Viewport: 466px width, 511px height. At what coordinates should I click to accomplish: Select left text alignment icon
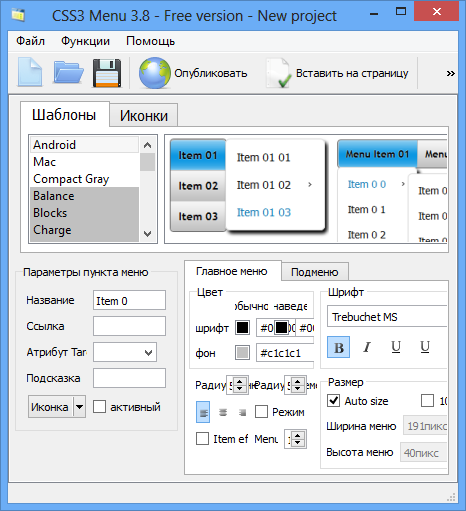[x=203, y=412]
